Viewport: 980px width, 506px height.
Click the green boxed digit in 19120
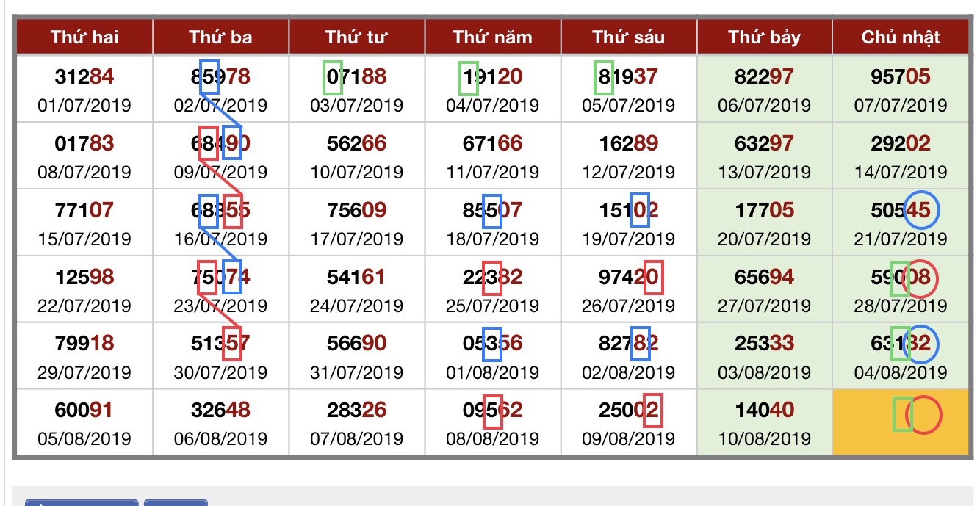[x=469, y=78]
